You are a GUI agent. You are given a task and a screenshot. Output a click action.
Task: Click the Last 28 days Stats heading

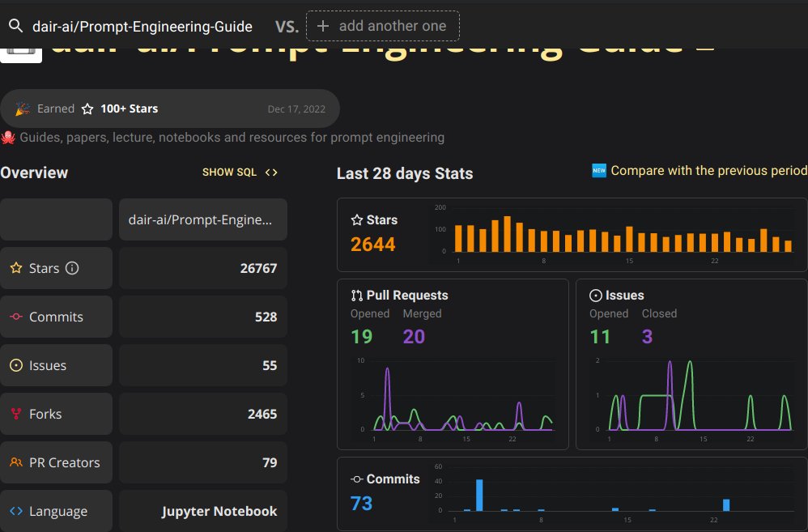pyautogui.click(x=405, y=174)
